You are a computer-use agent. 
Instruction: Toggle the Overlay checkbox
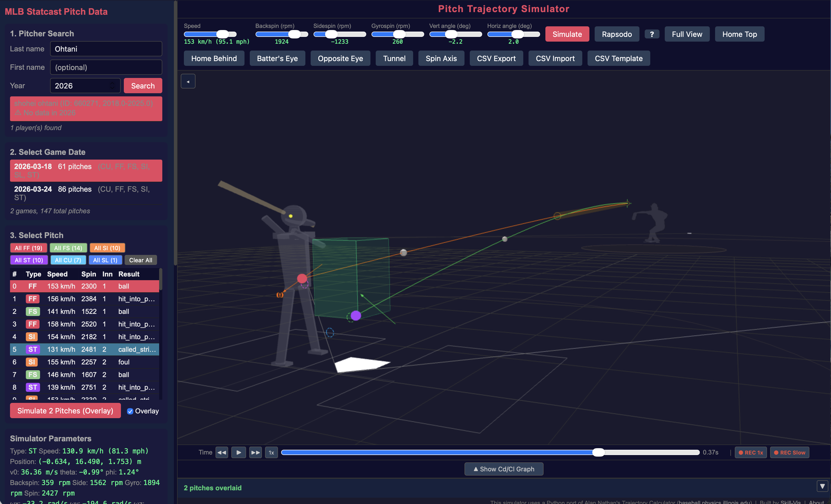pyautogui.click(x=130, y=411)
